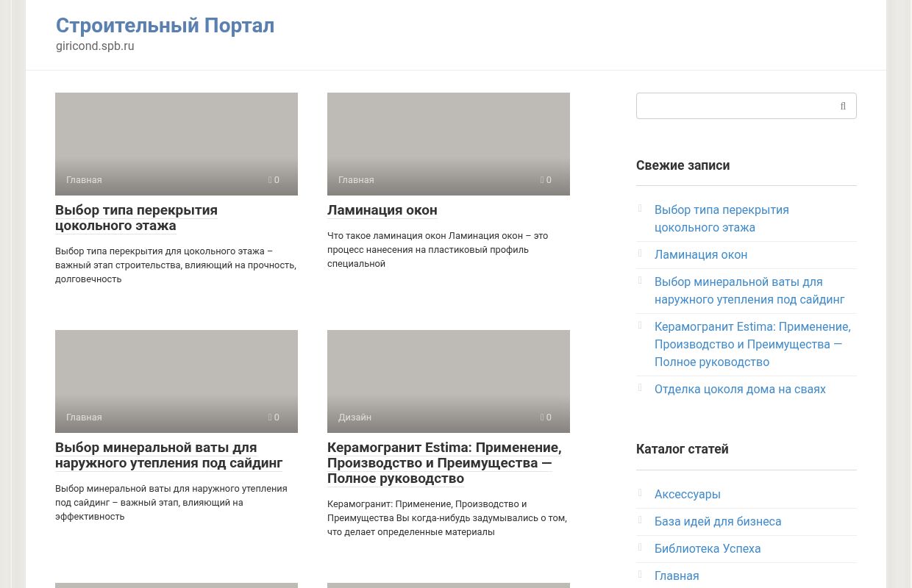Click excerpt Керамогранит: Применение, Производство и Преимущества
The height and width of the screenshot is (588, 912).
447,518
